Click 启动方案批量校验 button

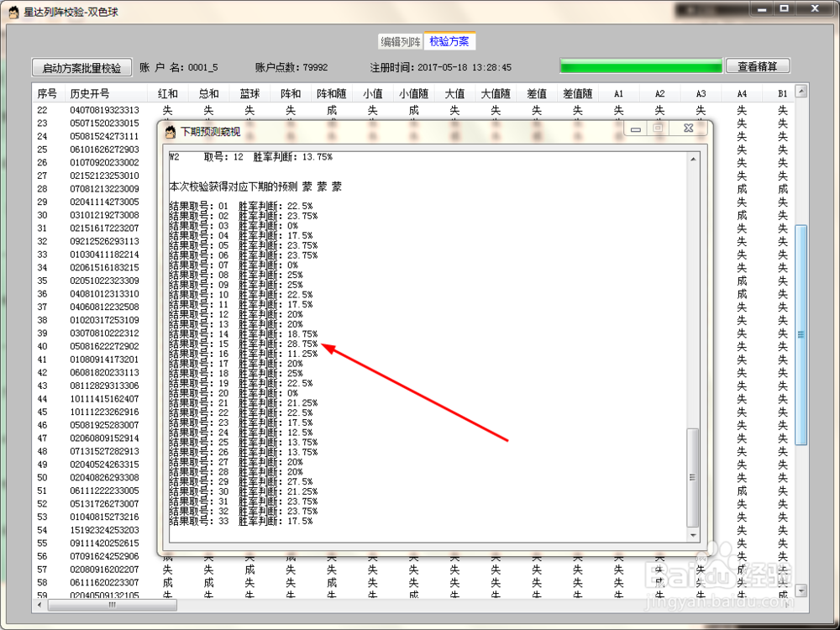click(x=82, y=68)
